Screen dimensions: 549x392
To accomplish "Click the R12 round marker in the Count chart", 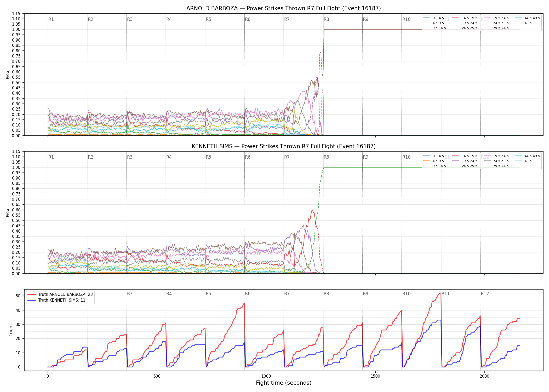I will pos(485,294).
